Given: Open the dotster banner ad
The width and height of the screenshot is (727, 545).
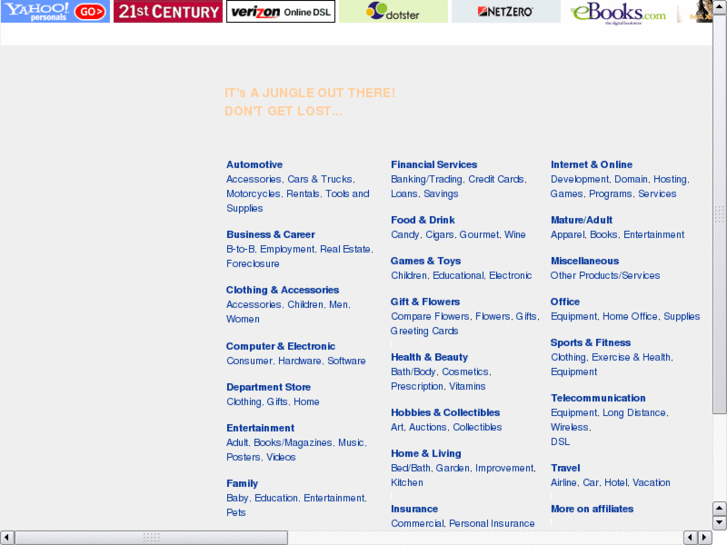Looking at the screenshot, I should pos(393,11).
